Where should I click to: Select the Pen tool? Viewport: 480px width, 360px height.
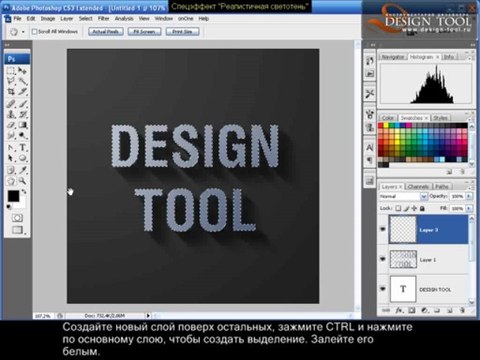(x=11, y=148)
